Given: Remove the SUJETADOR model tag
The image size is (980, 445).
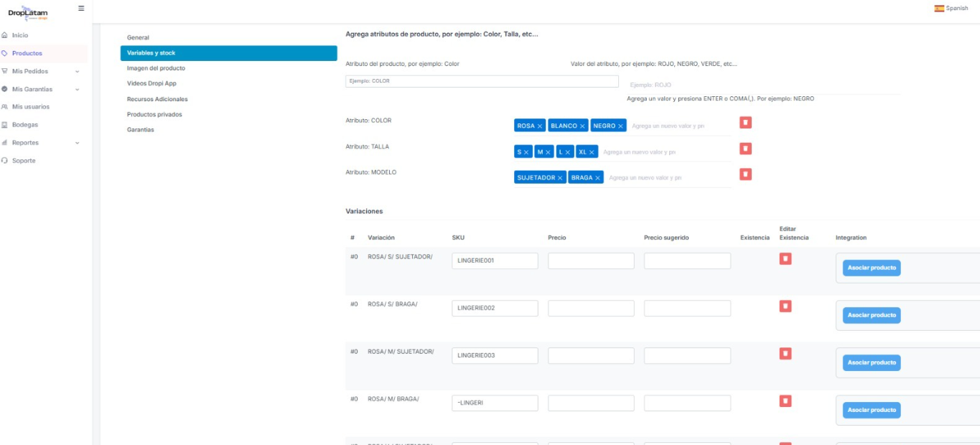Looking at the screenshot, I should tap(560, 178).
